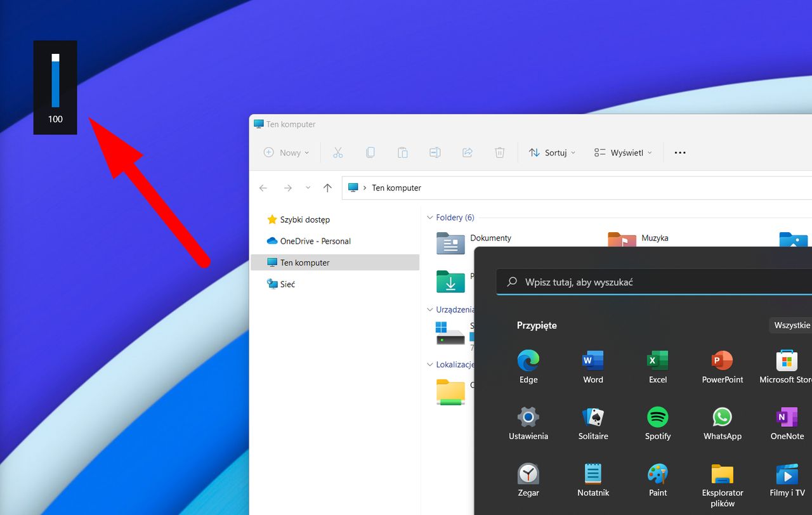This screenshot has height=515, width=812.
Task: Click the Ten komputer address bar
Action: [x=577, y=188]
